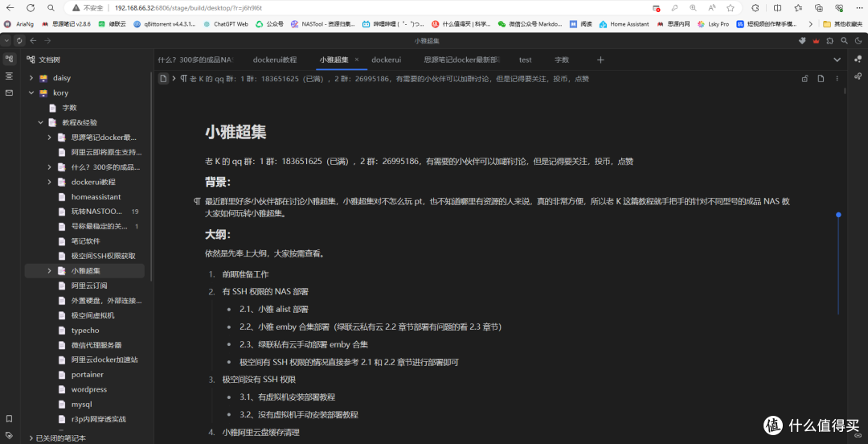Click browser back arrow
868x444 pixels.
[10, 8]
